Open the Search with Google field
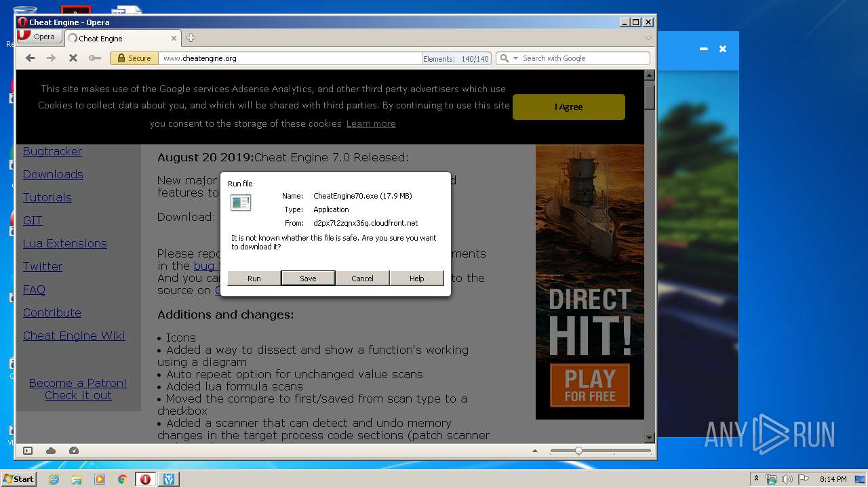Screen dimensions: 868x488 [x=583, y=58]
